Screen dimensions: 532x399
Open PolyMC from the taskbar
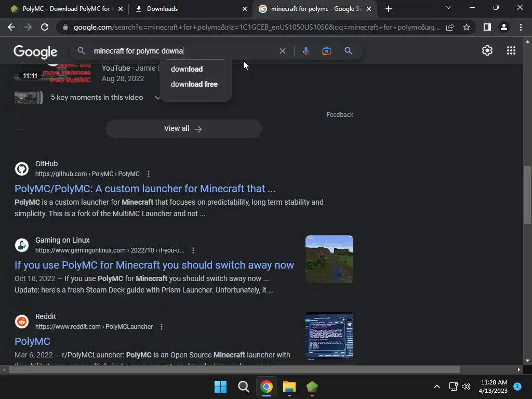(312, 387)
